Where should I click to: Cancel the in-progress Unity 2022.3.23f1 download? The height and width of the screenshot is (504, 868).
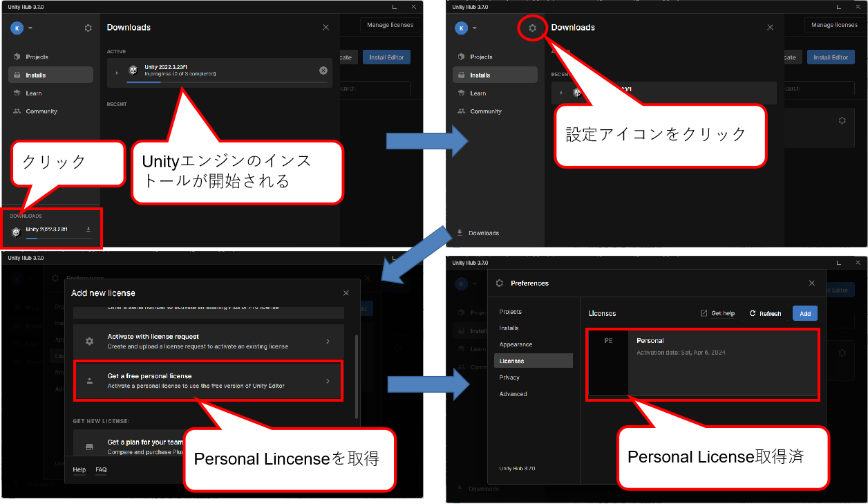click(x=323, y=71)
